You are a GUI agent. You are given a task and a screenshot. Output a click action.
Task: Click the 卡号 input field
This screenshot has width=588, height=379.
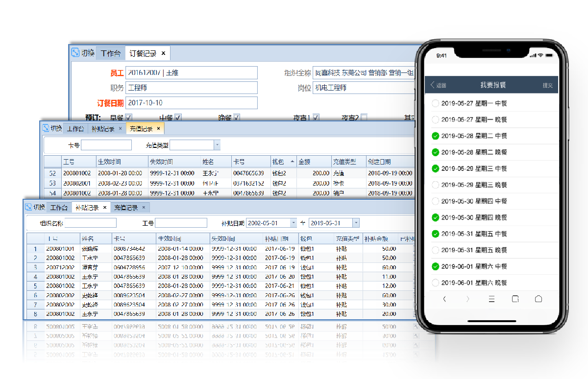pos(106,145)
